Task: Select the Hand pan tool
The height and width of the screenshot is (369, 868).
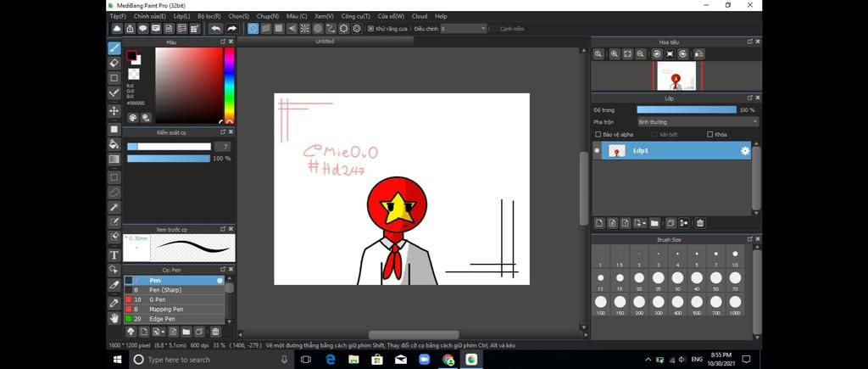Action: (x=114, y=318)
